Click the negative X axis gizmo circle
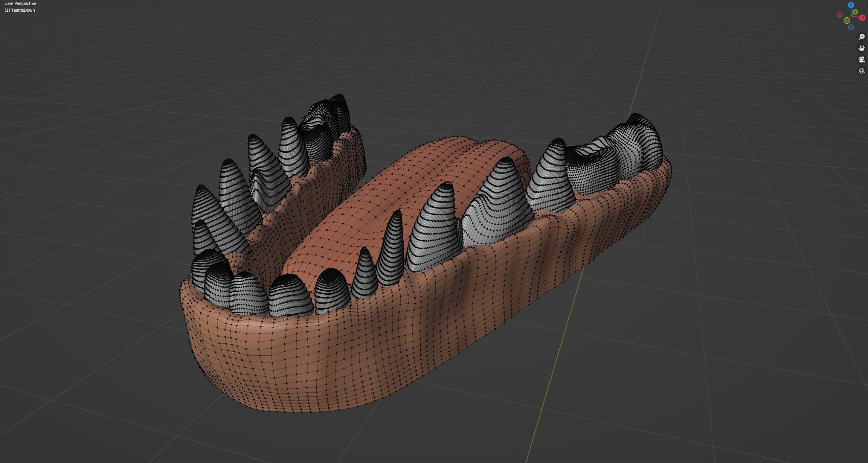The height and width of the screenshot is (463, 868). [x=839, y=15]
